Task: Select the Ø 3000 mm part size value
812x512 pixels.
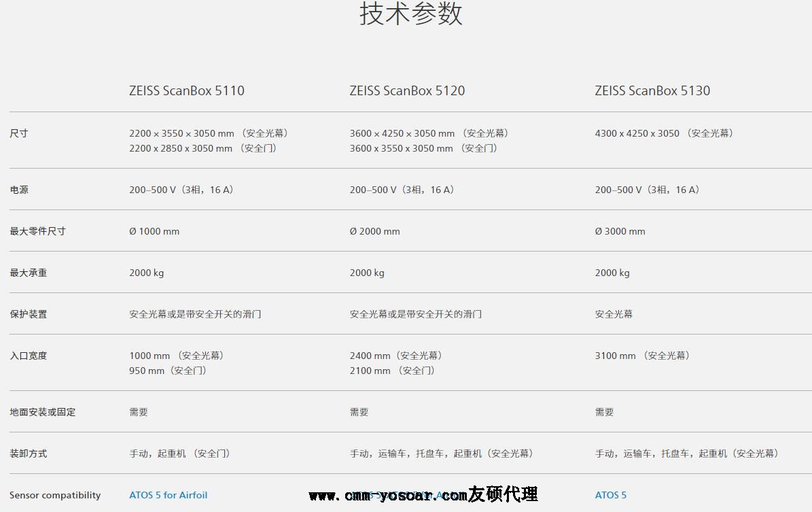Action: (620, 231)
